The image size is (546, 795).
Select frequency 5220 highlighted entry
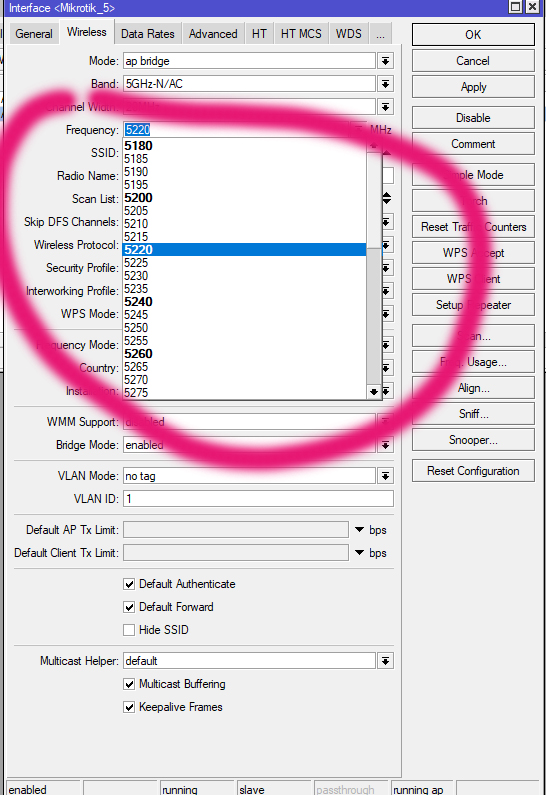pyautogui.click(x=244, y=249)
